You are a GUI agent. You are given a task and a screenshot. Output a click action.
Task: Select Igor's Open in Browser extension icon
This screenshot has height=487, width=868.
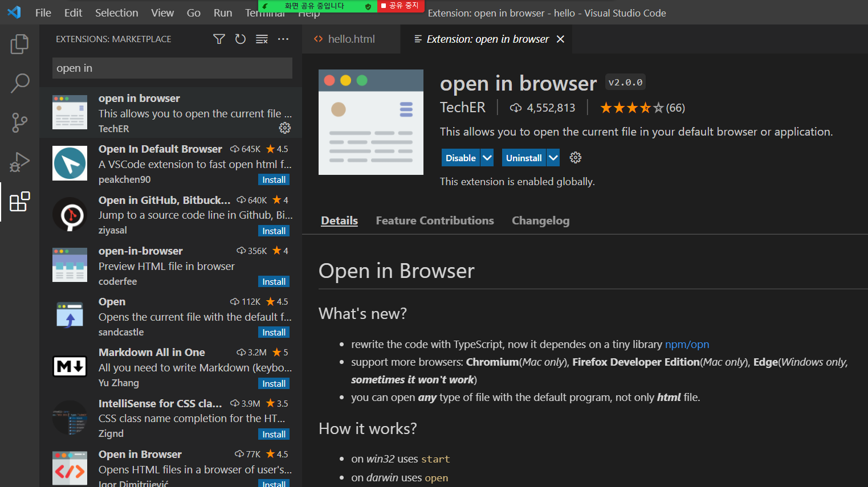click(70, 468)
